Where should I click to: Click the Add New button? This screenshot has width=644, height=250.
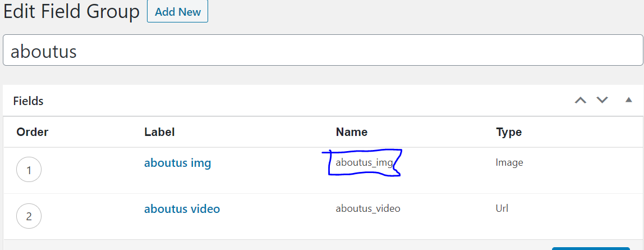click(x=177, y=11)
